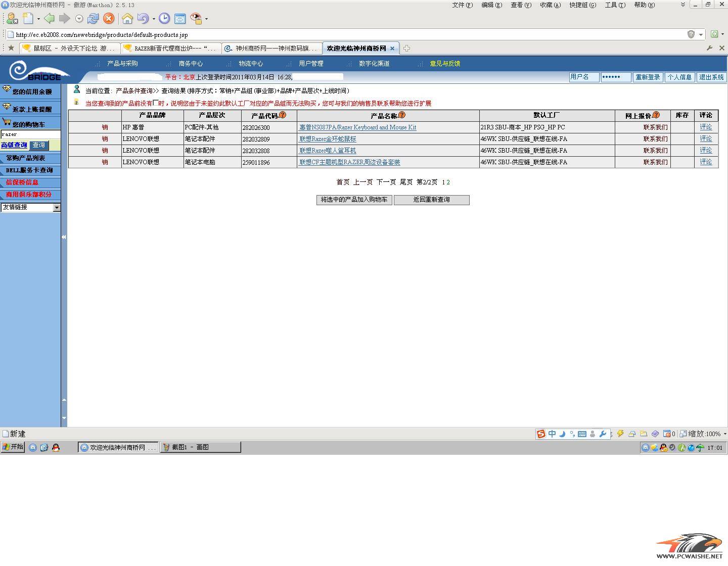Open the 工具(T) tools menu
728x566 pixels.
pos(615,5)
